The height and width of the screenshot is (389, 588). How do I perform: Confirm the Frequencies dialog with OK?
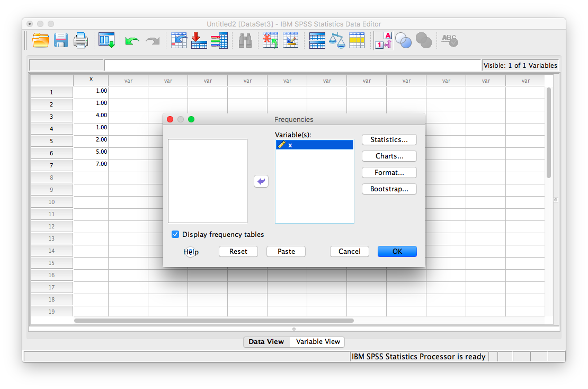[x=397, y=252]
